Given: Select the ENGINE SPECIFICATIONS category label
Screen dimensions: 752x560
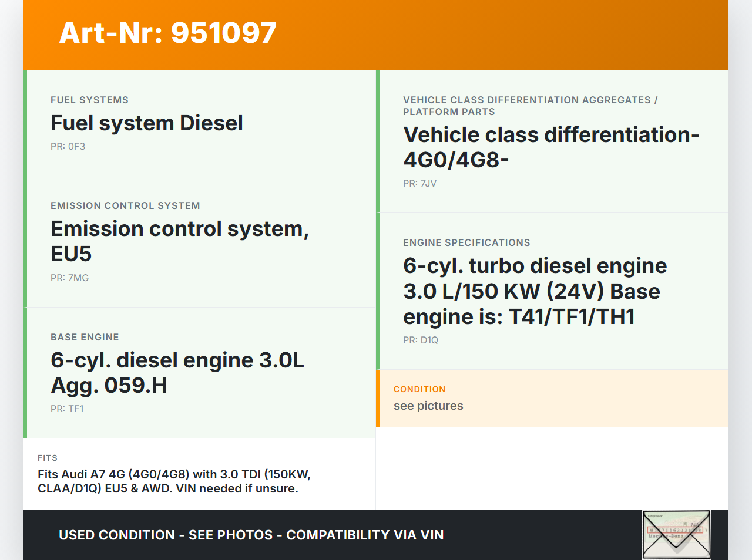Looking at the screenshot, I should point(466,243).
